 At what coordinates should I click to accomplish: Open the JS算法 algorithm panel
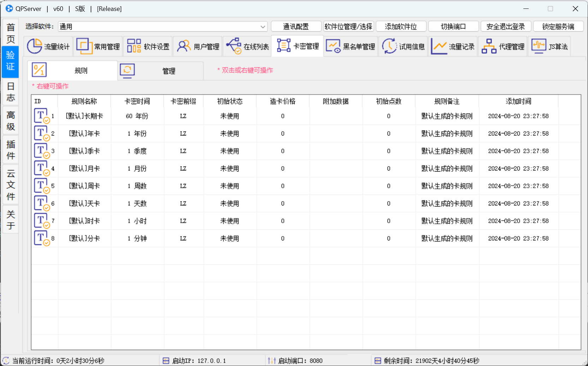(550, 46)
